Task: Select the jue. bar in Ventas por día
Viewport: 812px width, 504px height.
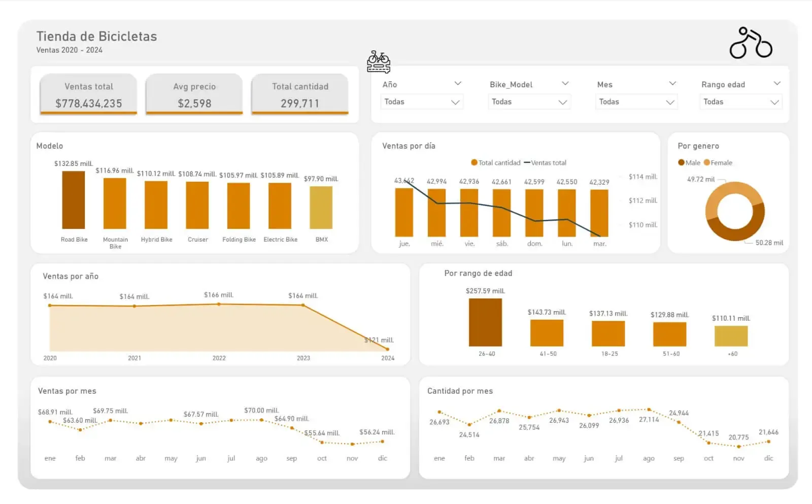Action: [x=404, y=213]
